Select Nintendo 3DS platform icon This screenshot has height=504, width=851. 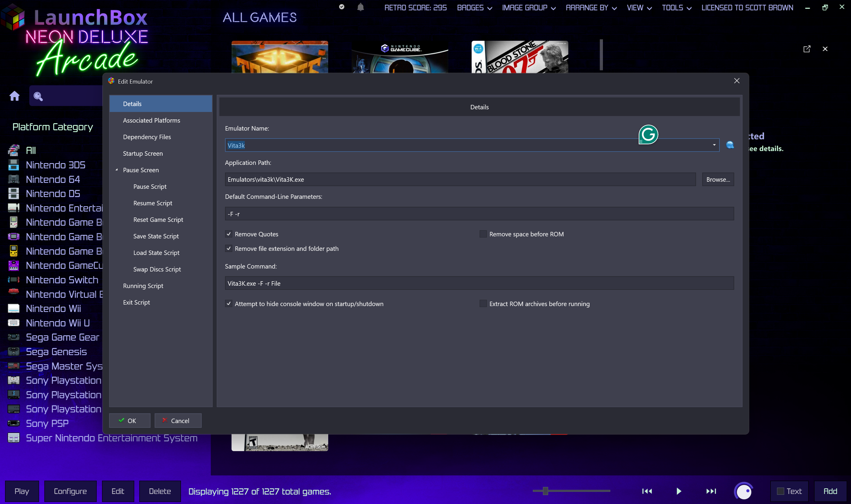[14, 165]
